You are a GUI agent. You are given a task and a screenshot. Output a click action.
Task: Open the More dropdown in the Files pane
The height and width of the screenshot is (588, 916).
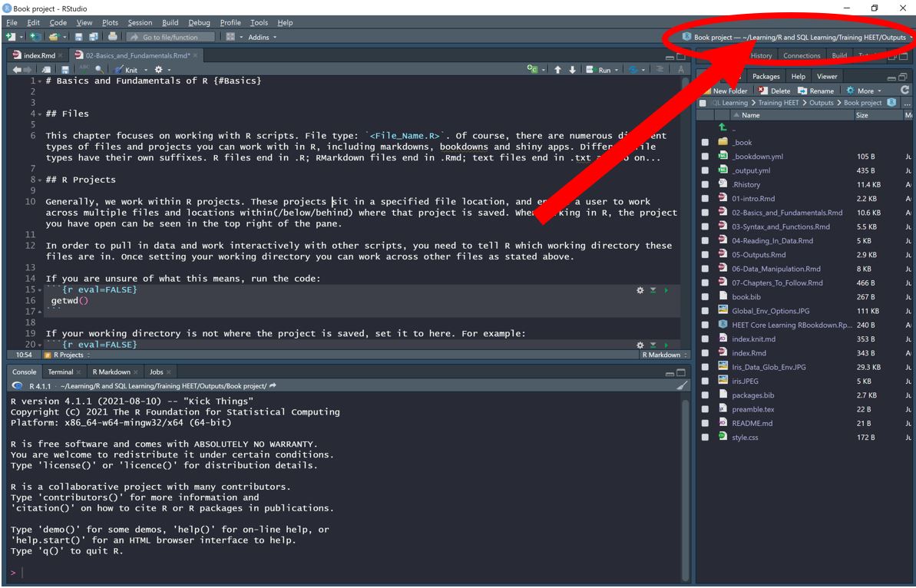[x=864, y=91]
